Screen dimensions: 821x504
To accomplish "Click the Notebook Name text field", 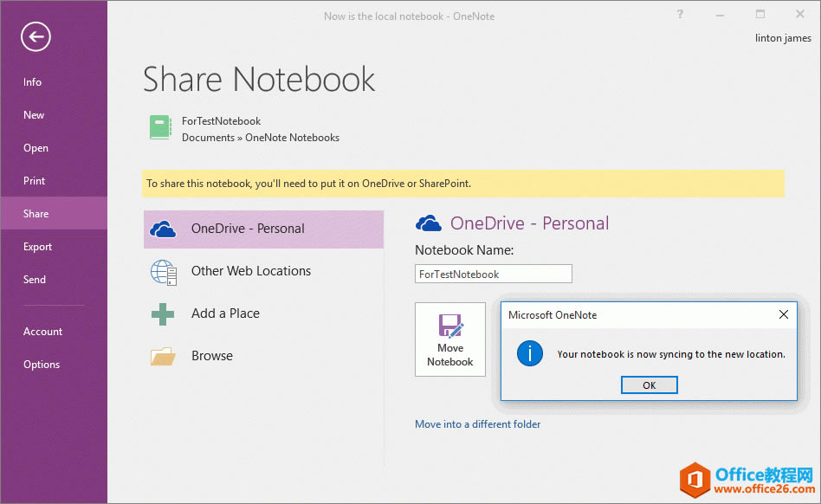I will [x=493, y=274].
